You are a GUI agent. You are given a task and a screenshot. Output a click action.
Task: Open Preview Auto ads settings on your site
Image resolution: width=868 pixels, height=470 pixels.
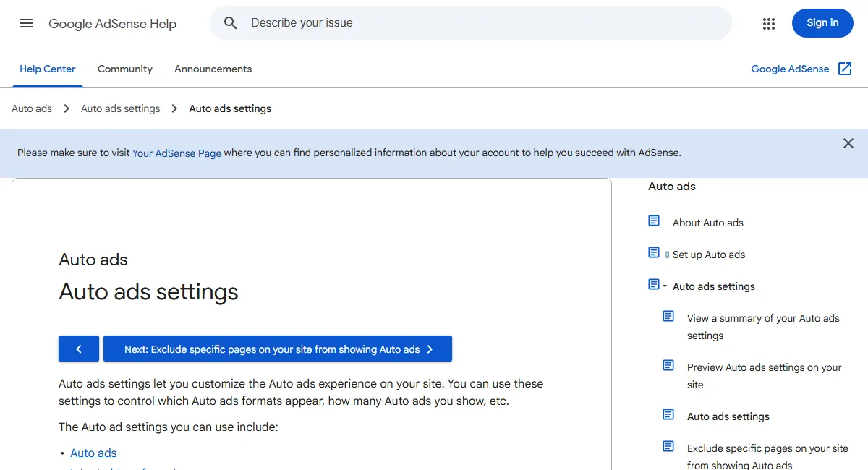click(765, 376)
